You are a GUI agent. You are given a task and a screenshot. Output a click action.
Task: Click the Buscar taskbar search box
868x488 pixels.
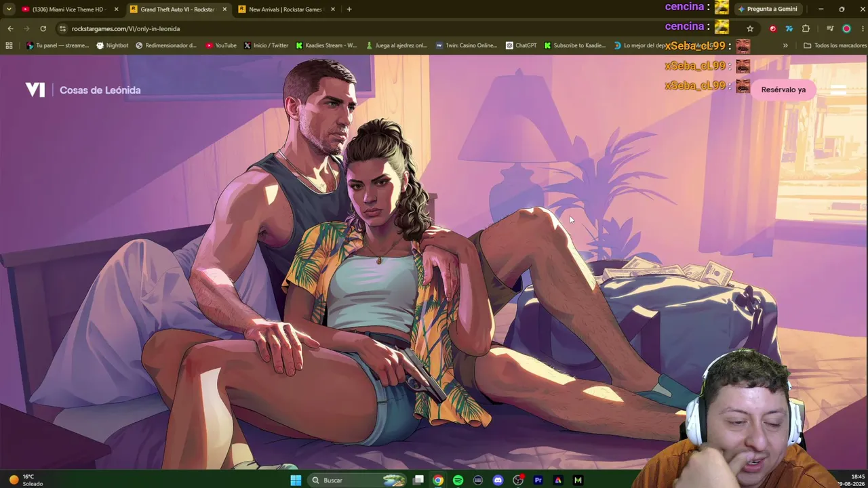(357, 480)
